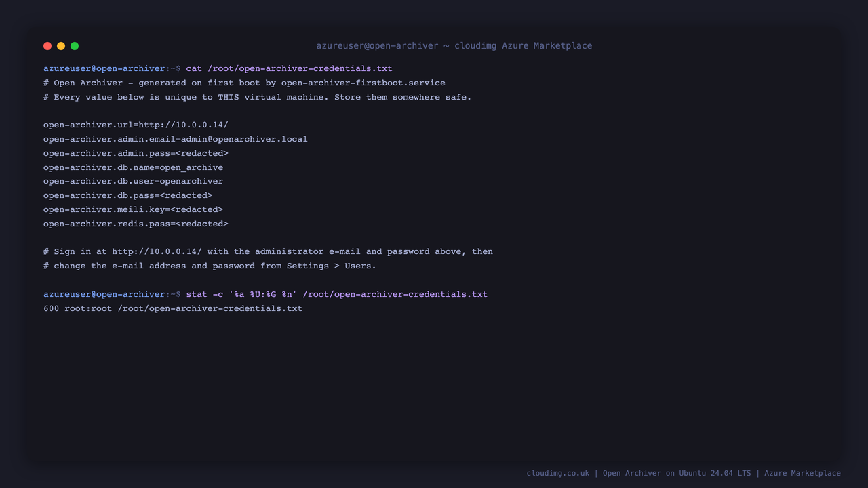Click the '600 root:root' output line
This screenshot has height=488, width=868.
pyautogui.click(x=173, y=308)
